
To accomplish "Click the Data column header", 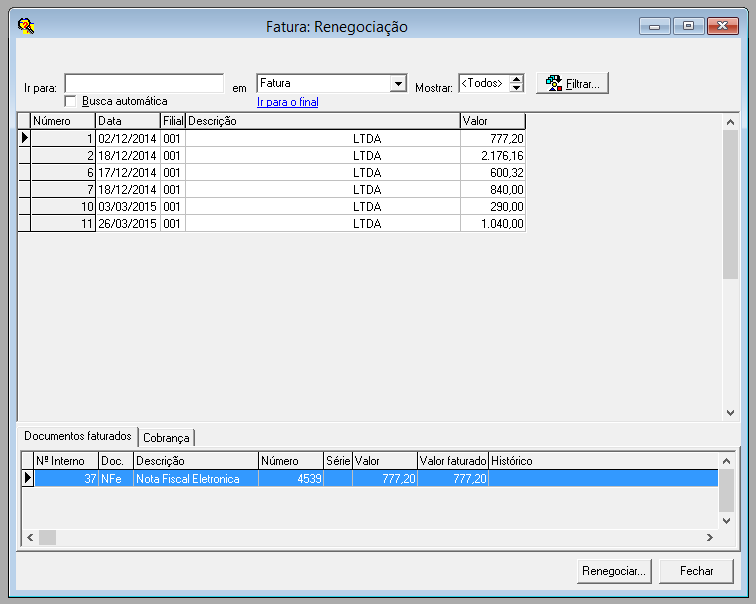I will [127, 121].
